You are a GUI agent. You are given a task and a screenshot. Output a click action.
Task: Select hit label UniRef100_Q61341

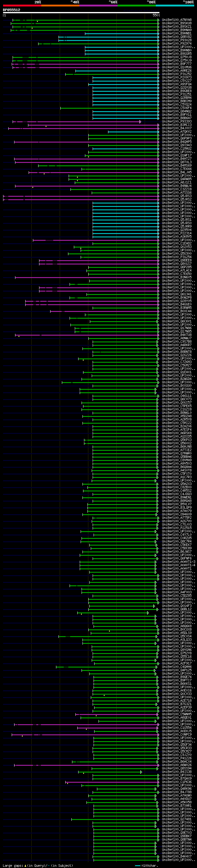pos(177,294)
